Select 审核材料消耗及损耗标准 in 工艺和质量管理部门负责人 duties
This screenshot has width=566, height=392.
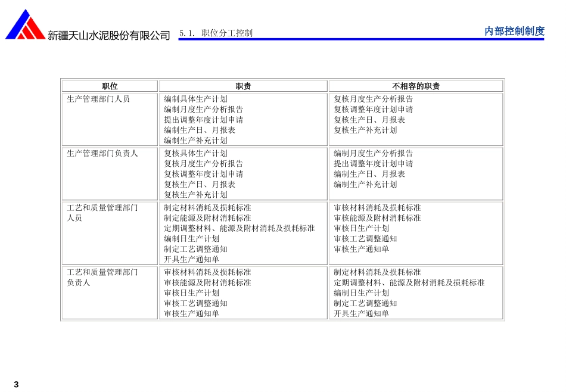(x=207, y=272)
